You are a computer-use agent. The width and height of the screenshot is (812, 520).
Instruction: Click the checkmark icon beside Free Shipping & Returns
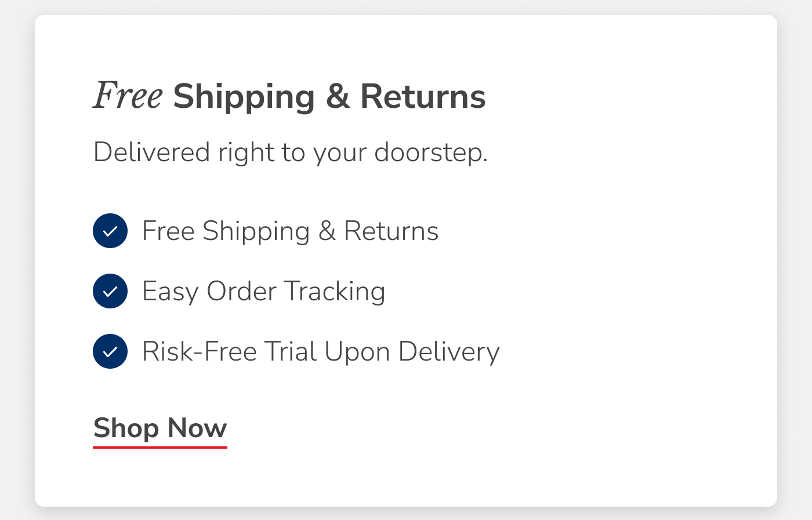point(110,231)
